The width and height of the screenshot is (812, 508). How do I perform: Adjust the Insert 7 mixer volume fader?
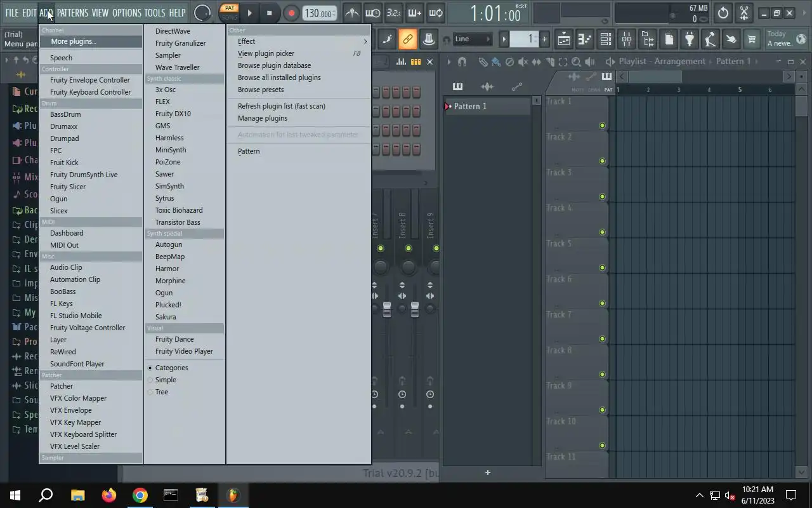point(387,309)
